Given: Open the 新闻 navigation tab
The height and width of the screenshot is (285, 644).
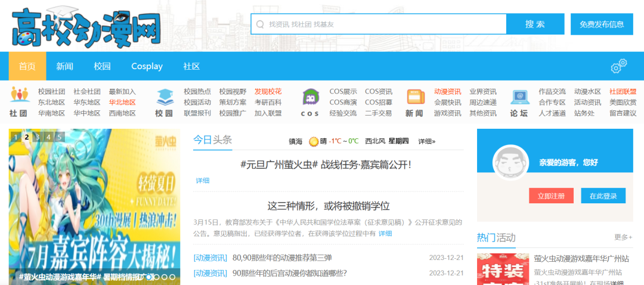Looking at the screenshot, I should [x=65, y=66].
